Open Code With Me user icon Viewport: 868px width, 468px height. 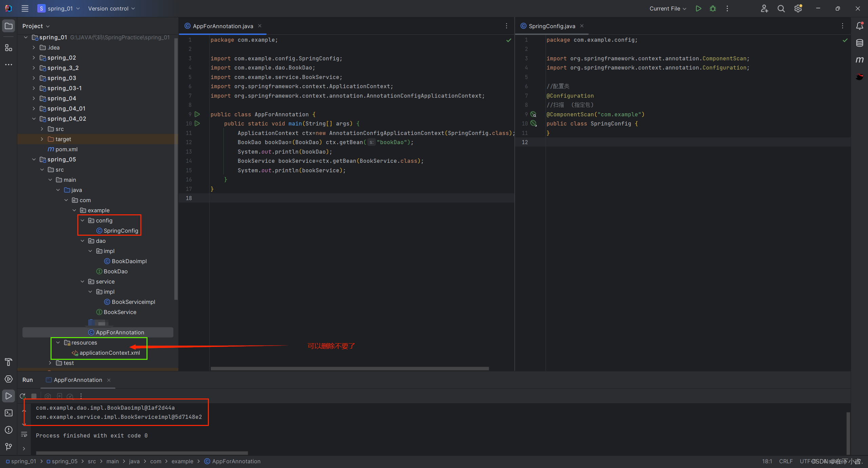(764, 8)
